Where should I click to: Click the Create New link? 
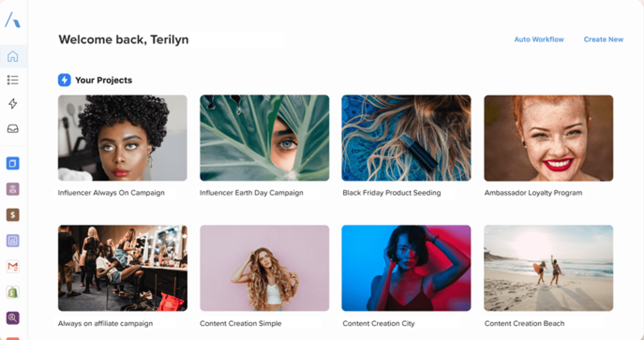click(x=603, y=39)
